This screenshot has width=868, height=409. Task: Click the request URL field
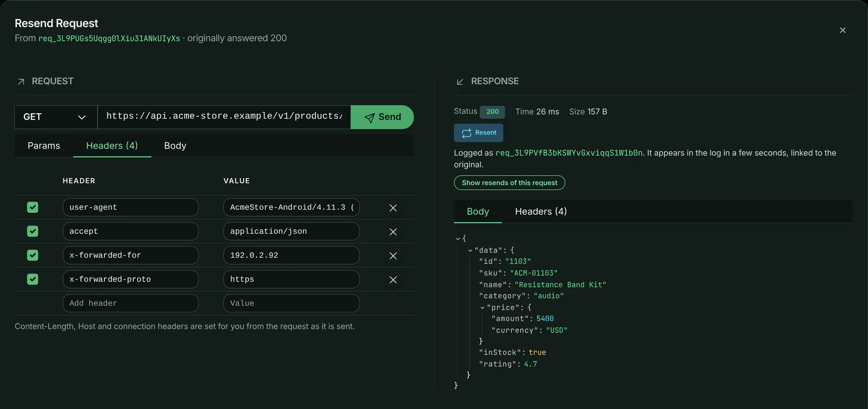pos(224,117)
